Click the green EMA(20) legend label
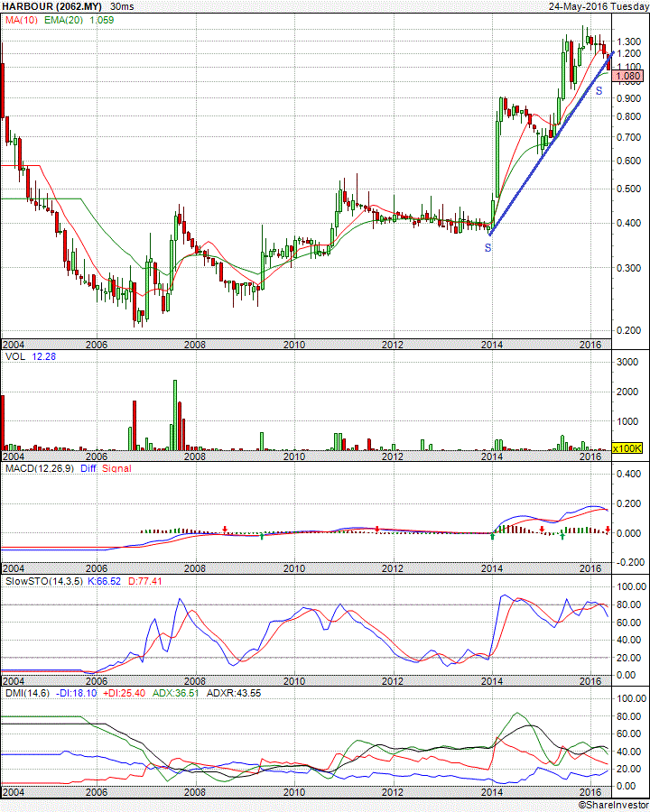The width and height of the screenshot is (650, 812). [63, 20]
